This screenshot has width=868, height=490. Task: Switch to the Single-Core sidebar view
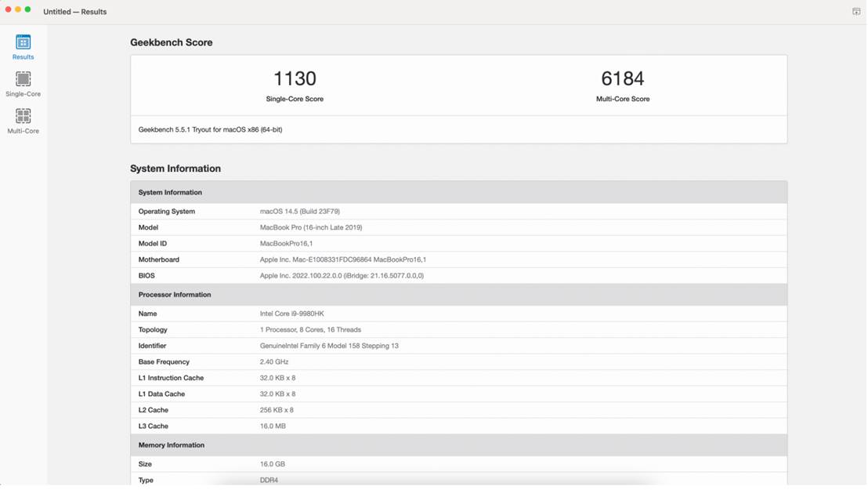23,84
